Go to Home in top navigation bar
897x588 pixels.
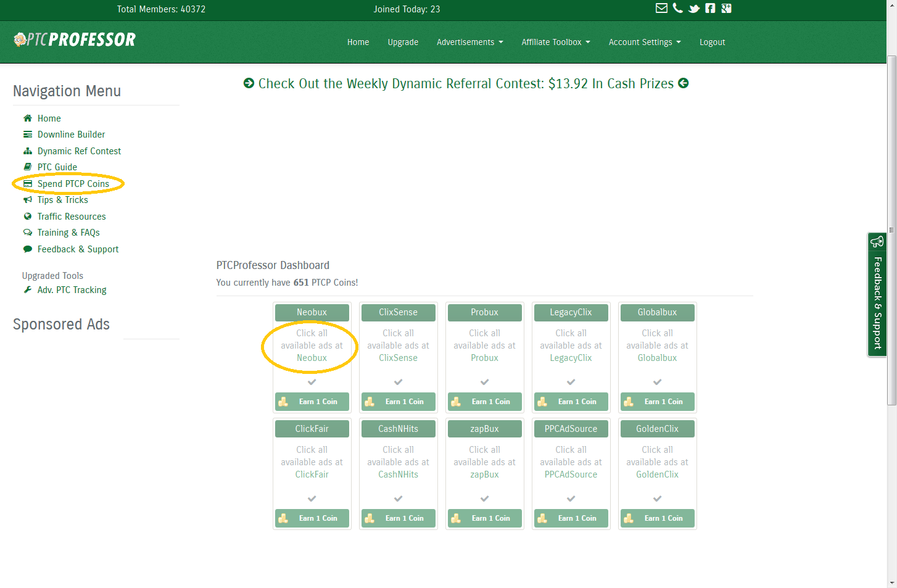coord(358,42)
